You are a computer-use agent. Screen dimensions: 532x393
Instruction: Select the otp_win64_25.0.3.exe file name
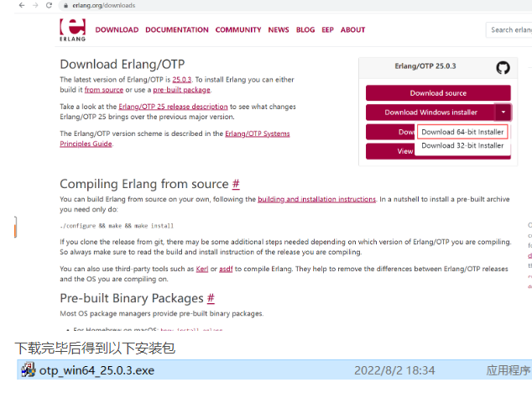point(96,370)
